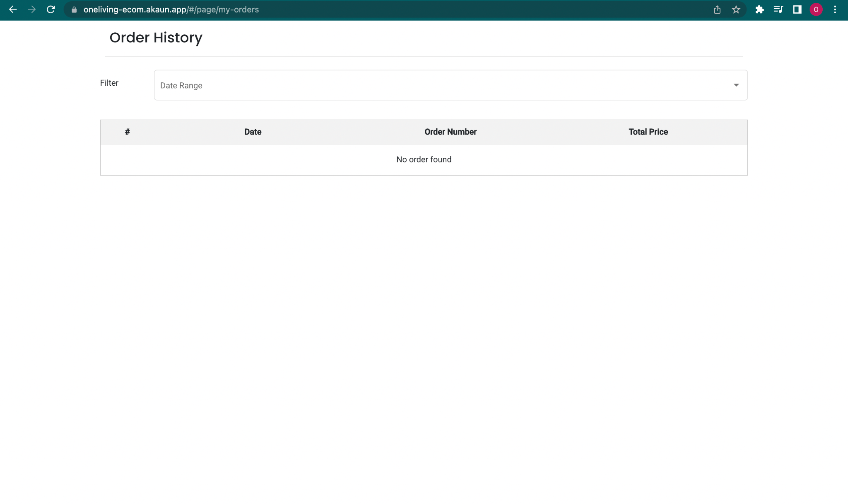The image size is (848, 504).
Task: Click the browser forward arrow
Action: point(32,10)
